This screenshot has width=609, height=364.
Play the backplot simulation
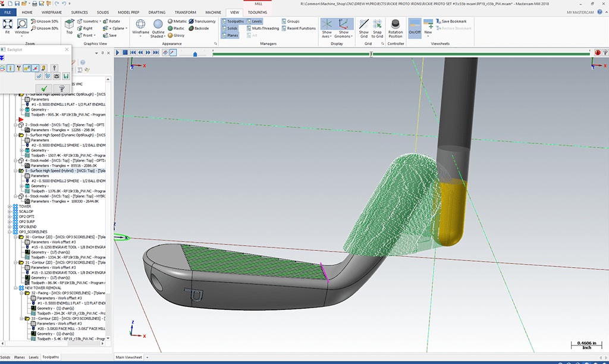tap(118, 52)
